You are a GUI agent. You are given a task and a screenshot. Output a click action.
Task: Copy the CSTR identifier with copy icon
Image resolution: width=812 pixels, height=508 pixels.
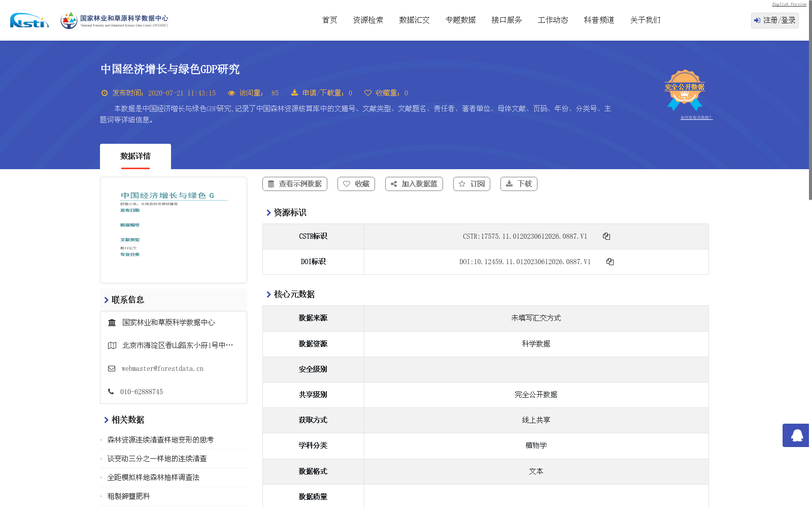click(x=606, y=236)
